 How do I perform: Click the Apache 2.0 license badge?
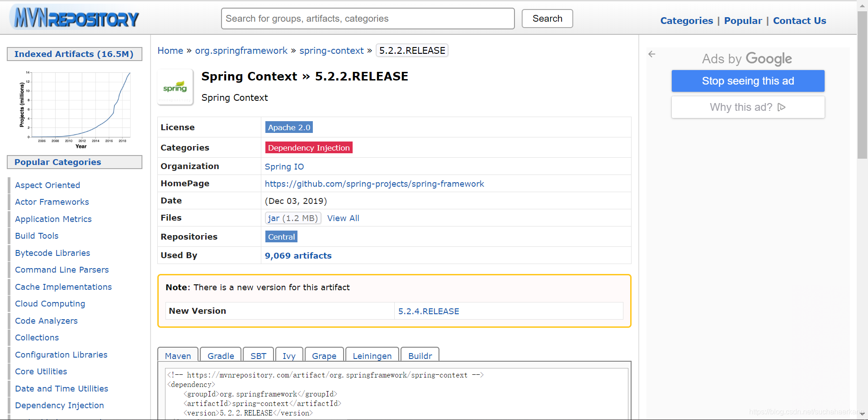coord(289,127)
